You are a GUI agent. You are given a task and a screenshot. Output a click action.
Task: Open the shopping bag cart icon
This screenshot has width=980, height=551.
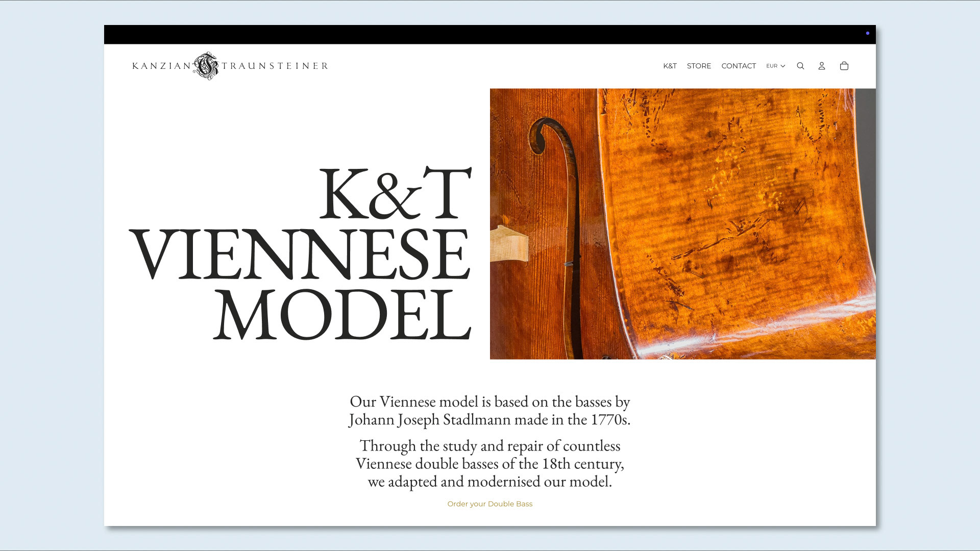pyautogui.click(x=844, y=66)
